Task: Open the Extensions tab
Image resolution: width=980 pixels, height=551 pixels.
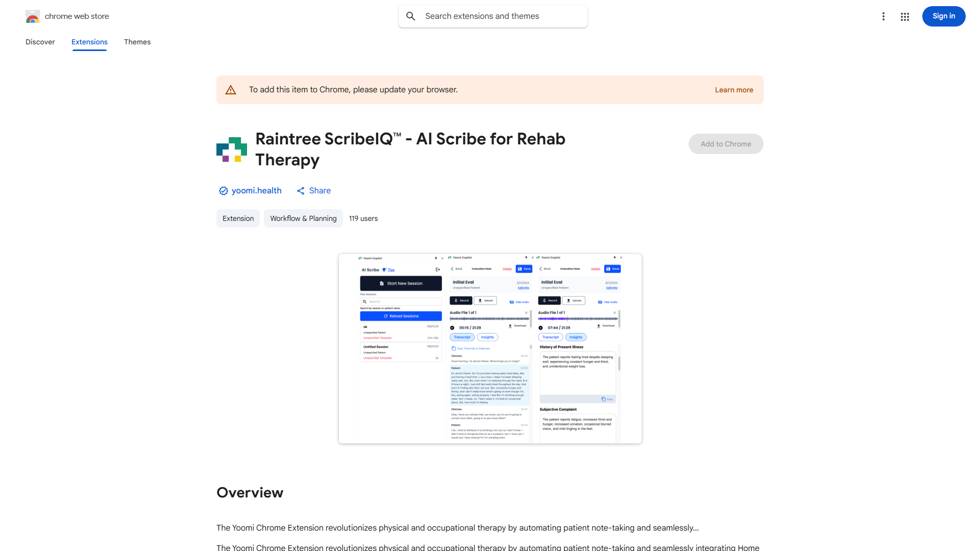Action: pyautogui.click(x=89, y=42)
